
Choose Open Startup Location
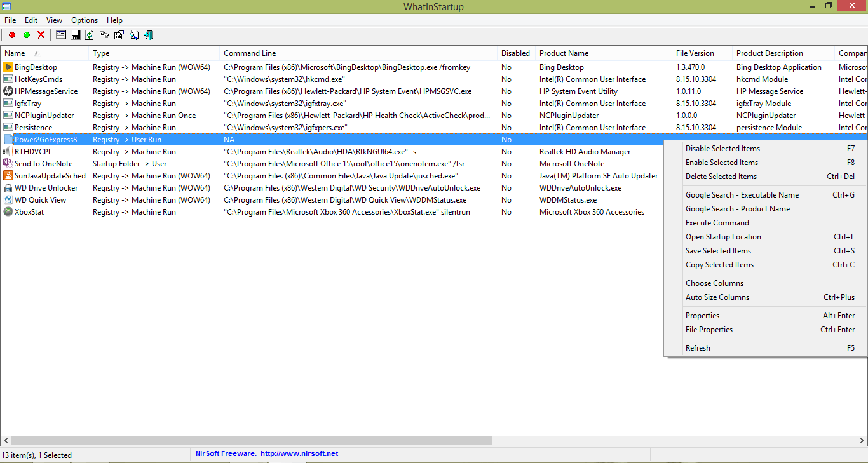point(764,237)
